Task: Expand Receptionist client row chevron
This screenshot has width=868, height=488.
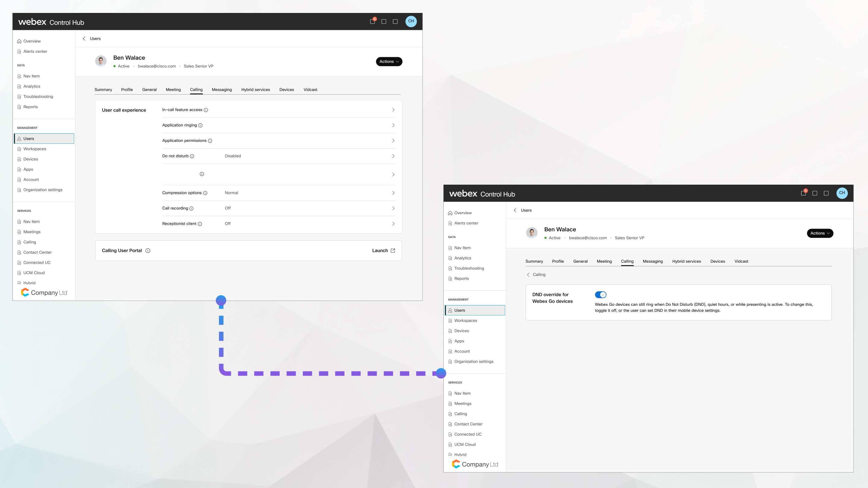Action: (393, 224)
